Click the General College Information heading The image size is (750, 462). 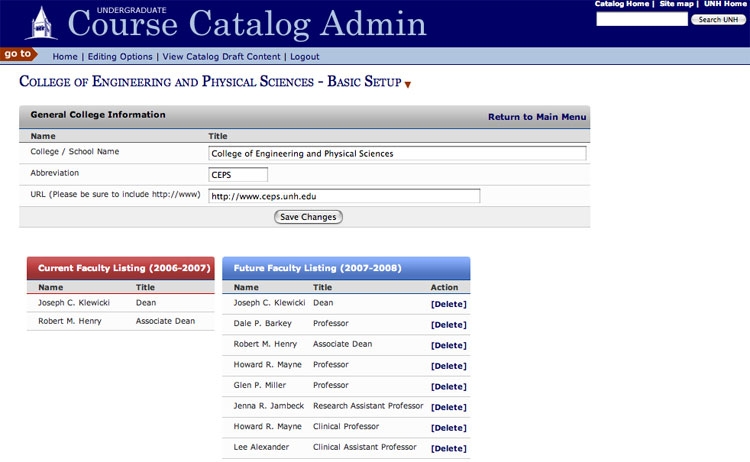(98, 115)
